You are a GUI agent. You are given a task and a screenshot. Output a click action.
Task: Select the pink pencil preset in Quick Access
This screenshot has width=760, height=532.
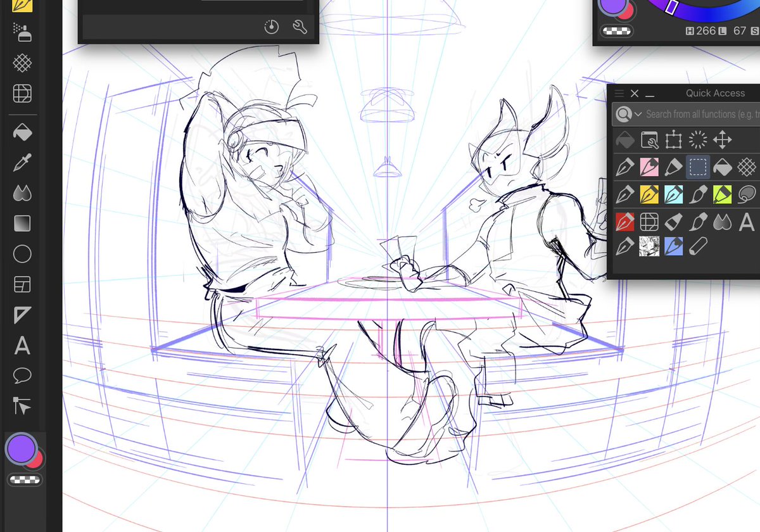[650, 167]
